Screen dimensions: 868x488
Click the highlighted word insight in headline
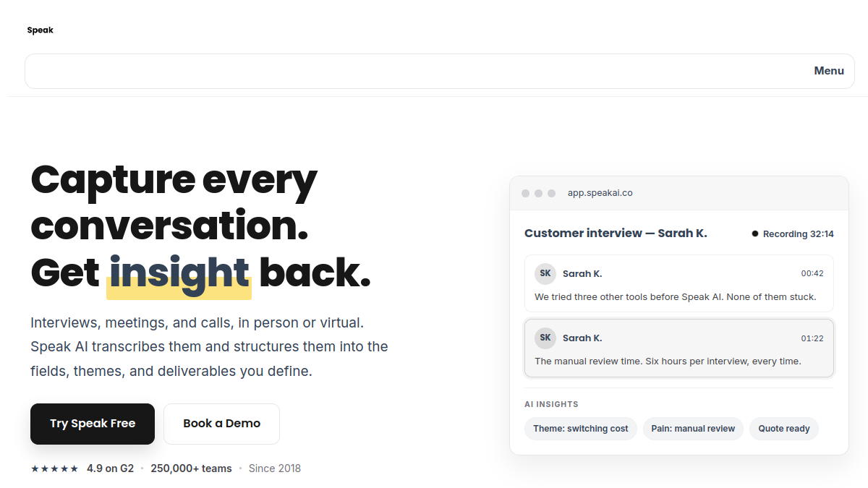(179, 273)
